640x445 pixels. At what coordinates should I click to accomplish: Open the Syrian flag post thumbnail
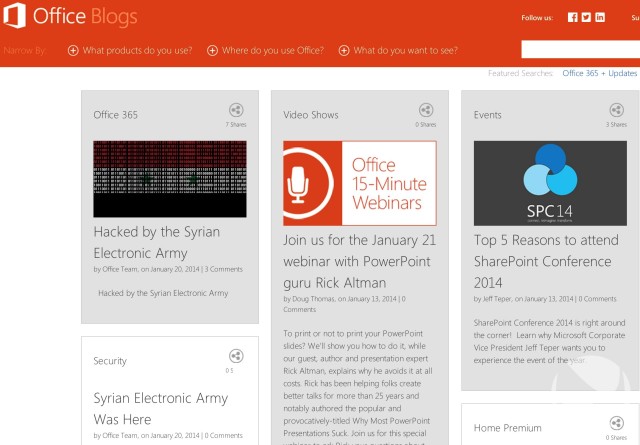click(x=170, y=179)
